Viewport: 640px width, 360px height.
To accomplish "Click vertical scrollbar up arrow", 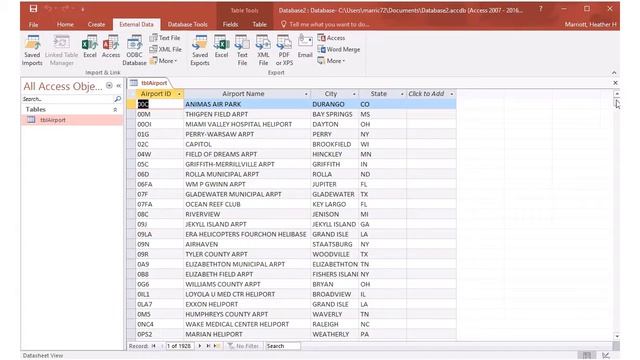I will point(616,94).
